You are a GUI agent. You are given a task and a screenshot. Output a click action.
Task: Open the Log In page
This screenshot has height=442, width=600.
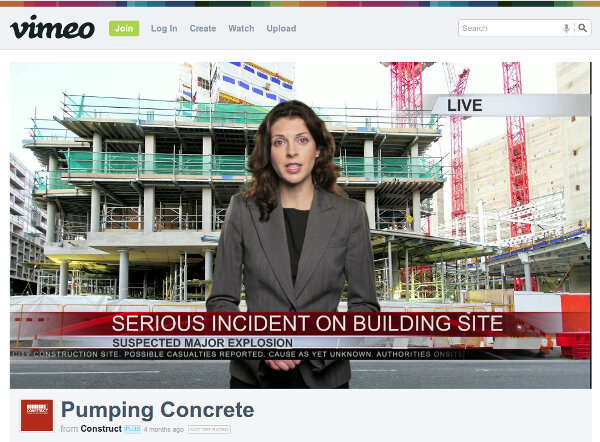164,28
